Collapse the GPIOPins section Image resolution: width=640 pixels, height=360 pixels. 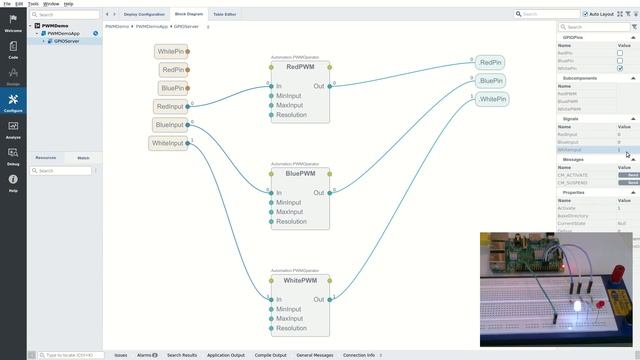tap(633, 38)
